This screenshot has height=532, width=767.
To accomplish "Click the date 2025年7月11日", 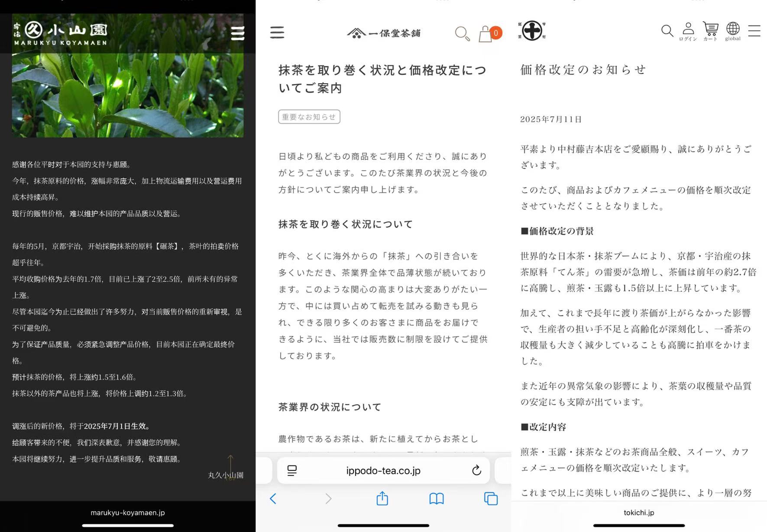I will 551,119.
